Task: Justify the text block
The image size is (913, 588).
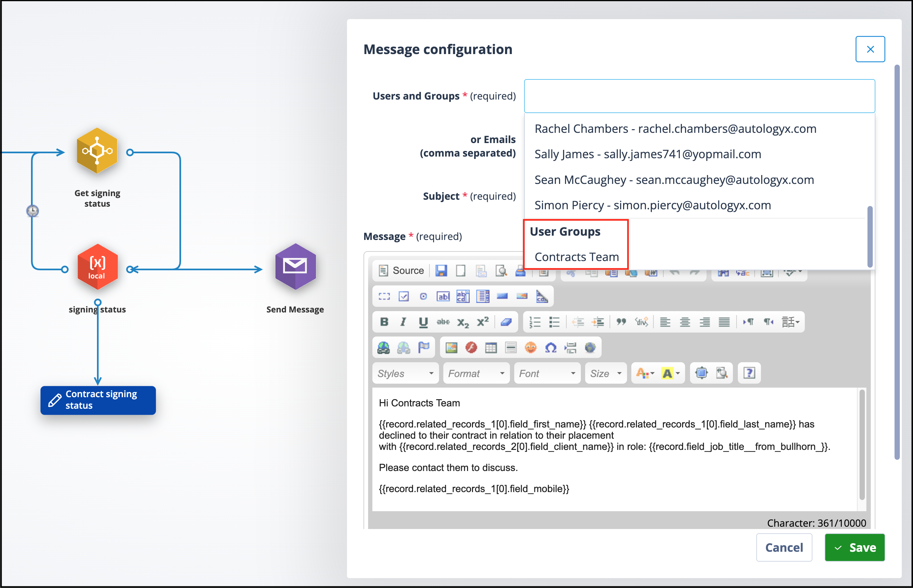Action: coord(724,322)
